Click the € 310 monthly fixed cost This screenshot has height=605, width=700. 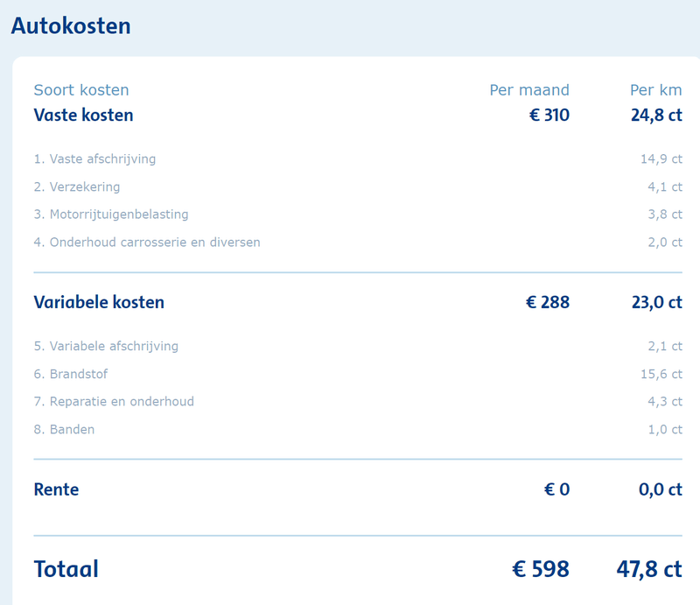[549, 116]
